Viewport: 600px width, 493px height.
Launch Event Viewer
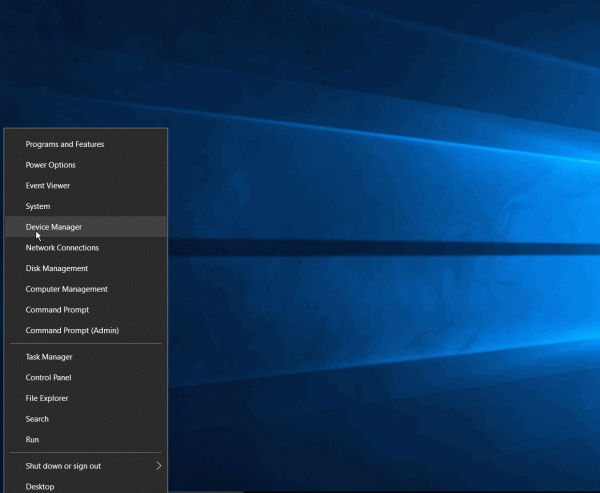pyautogui.click(x=86, y=186)
